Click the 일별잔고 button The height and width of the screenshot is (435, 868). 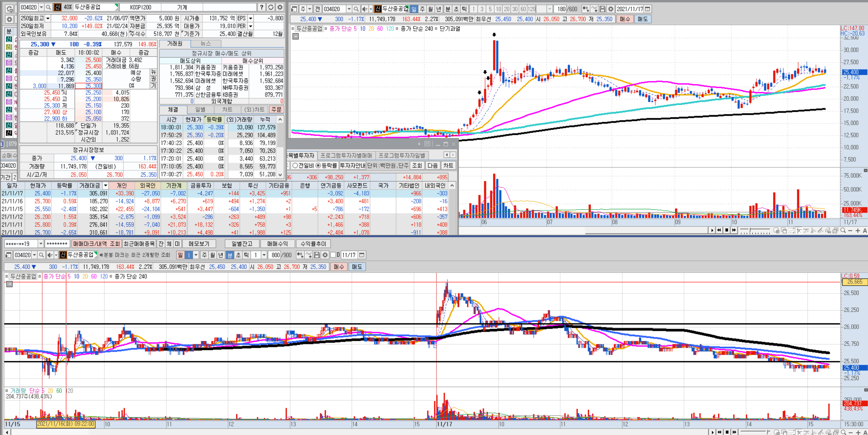tap(242, 244)
